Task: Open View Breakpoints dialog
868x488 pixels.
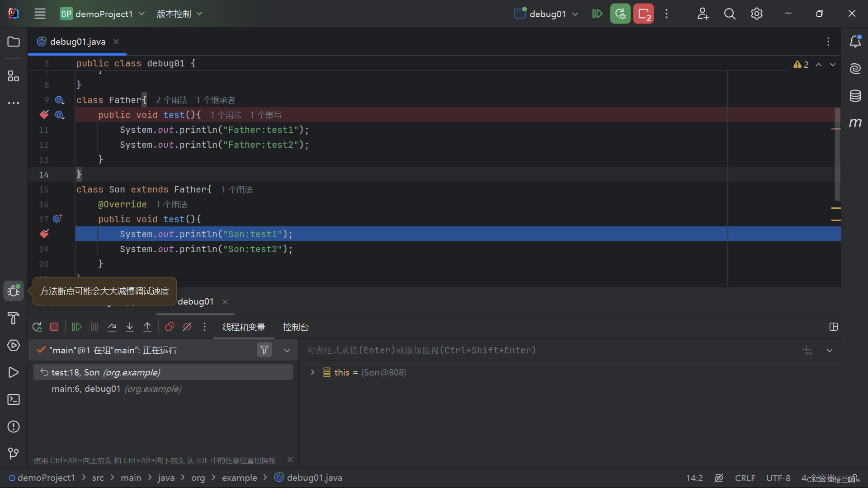Action: pos(170,327)
